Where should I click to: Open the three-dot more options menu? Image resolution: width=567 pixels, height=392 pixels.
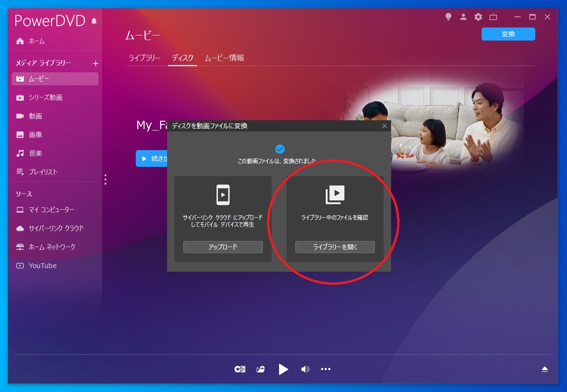[326, 369]
